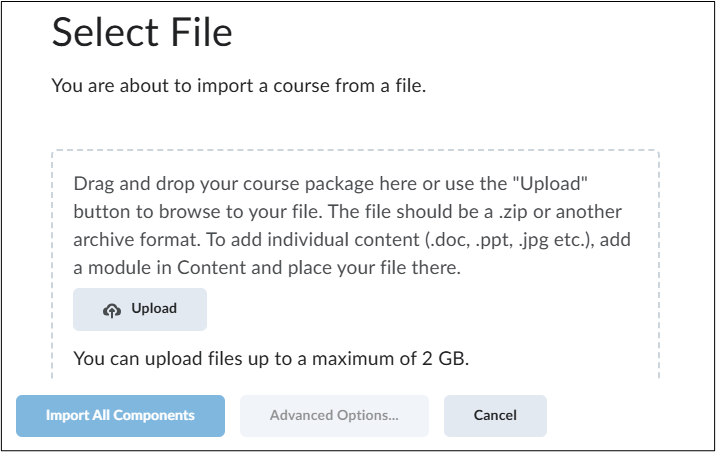The width and height of the screenshot is (716, 452).
Task: Click the cloud upload arrow icon
Action: (112, 310)
